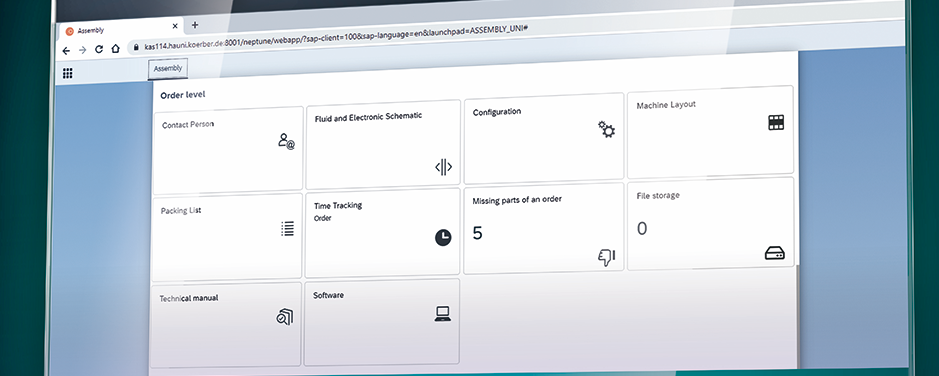
Task: Open the Machine Layout tile
Action: pyautogui.click(x=710, y=132)
